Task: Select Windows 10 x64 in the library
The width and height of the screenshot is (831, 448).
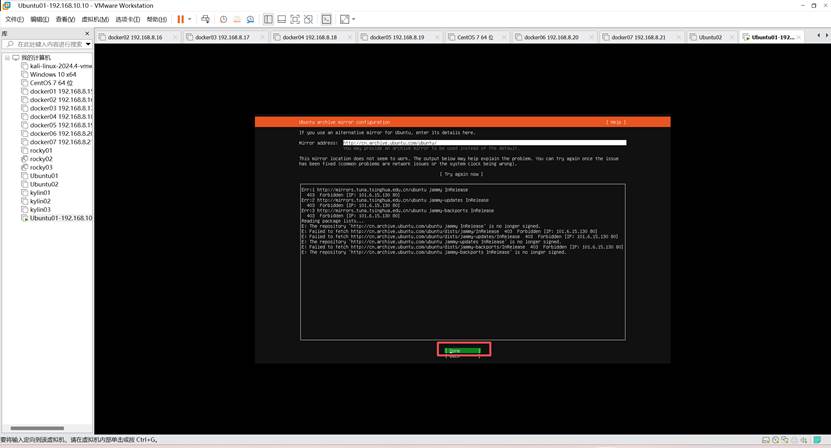Action: coord(49,74)
